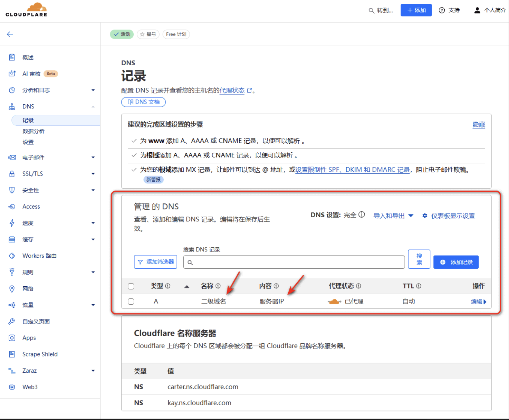Expand the 规则 menu arrow
Image resolution: width=509 pixels, height=420 pixels.
pyautogui.click(x=93, y=272)
